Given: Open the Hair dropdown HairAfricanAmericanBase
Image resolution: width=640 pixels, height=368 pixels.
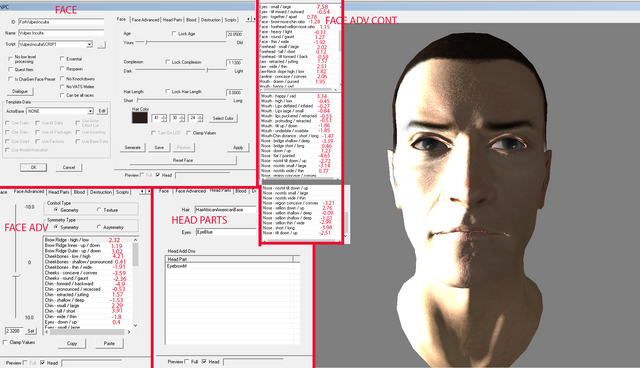Looking at the screenshot, I should (x=225, y=209).
